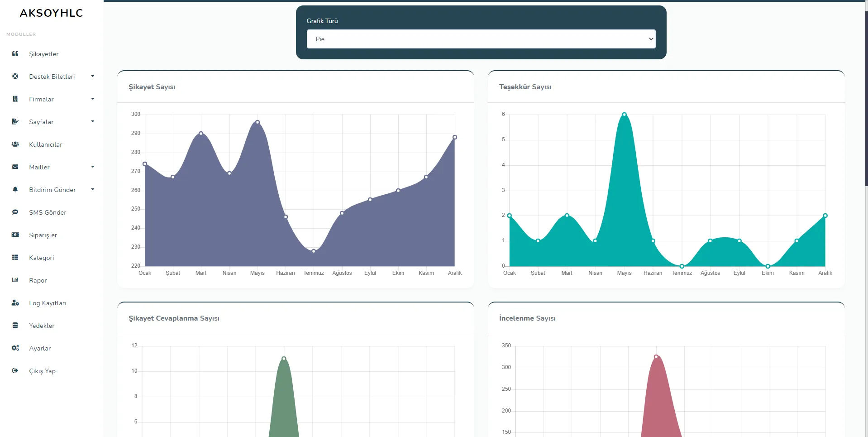The image size is (868, 437).
Task: Click the Mailler envelope icon
Action: [x=15, y=167]
